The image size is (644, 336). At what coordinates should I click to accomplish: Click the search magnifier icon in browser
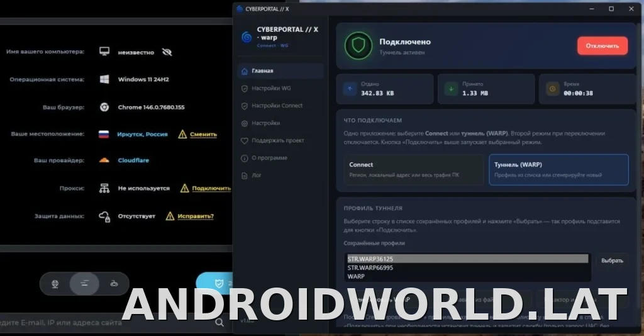pyautogui.click(x=219, y=322)
